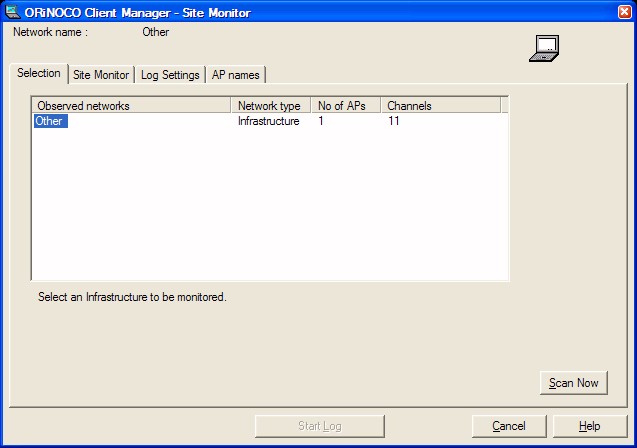Sort by No of APs column header
This screenshot has height=448, width=637.
346,106
